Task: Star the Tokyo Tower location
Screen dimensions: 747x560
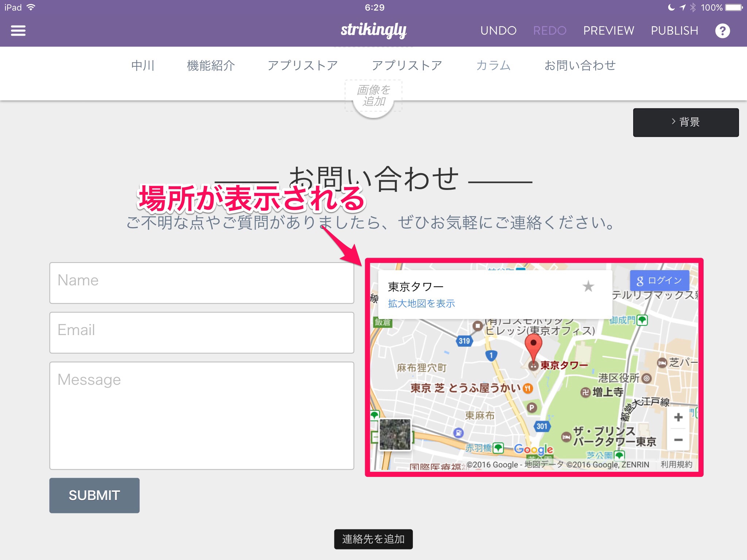Action: pyautogui.click(x=588, y=287)
